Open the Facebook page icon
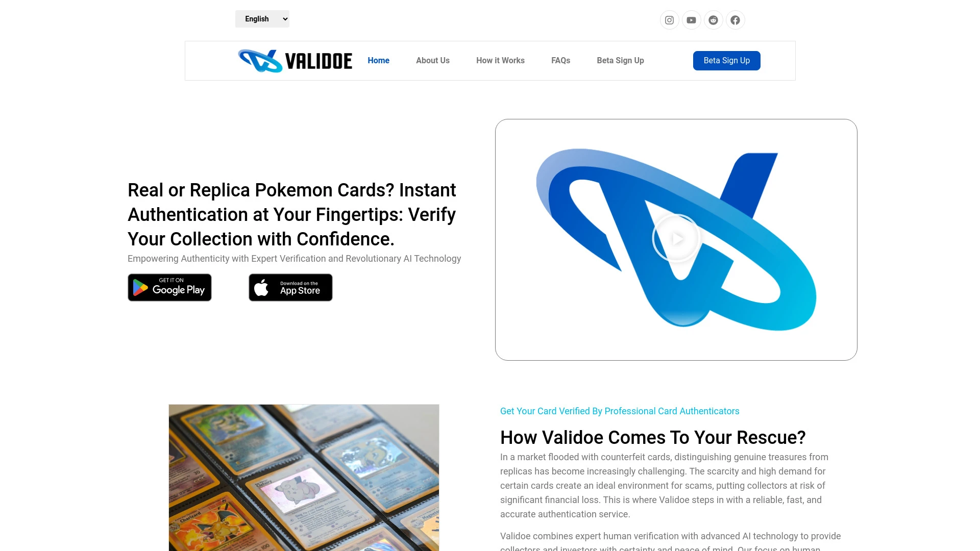The image size is (980, 551). pyautogui.click(x=736, y=19)
